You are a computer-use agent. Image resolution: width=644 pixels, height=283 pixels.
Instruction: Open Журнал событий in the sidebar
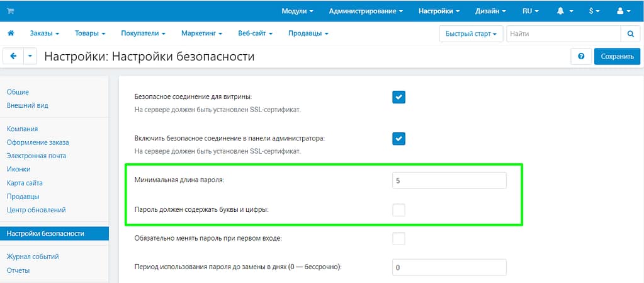[x=33, y=257]
